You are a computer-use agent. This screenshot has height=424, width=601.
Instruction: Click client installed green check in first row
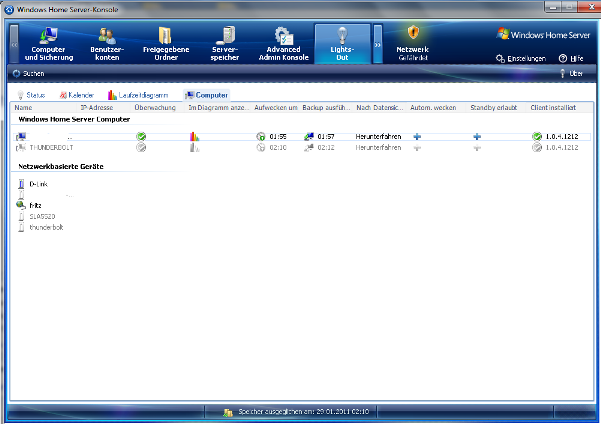[x=537, y=136]
